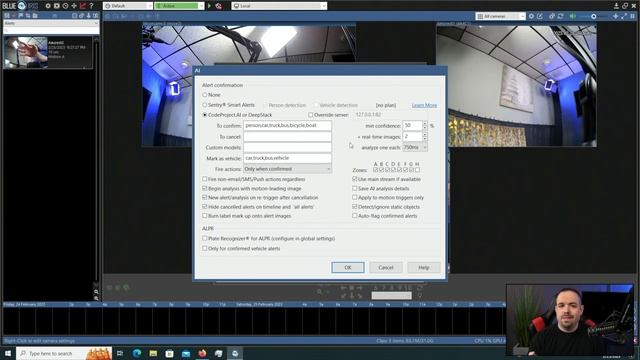
Task: Open the Fire actions dropdown
Action: (x=287, y=169)
